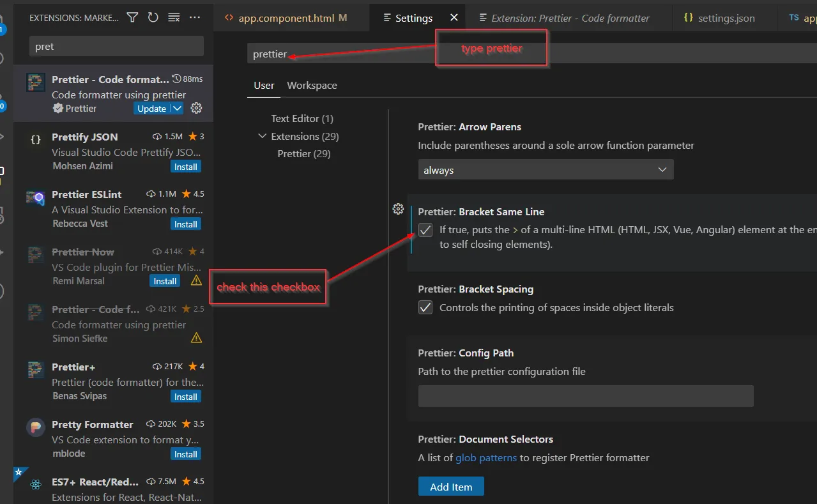
Task: Click the Prettier ESLint extension icon
Action: [x=35, y=197]
